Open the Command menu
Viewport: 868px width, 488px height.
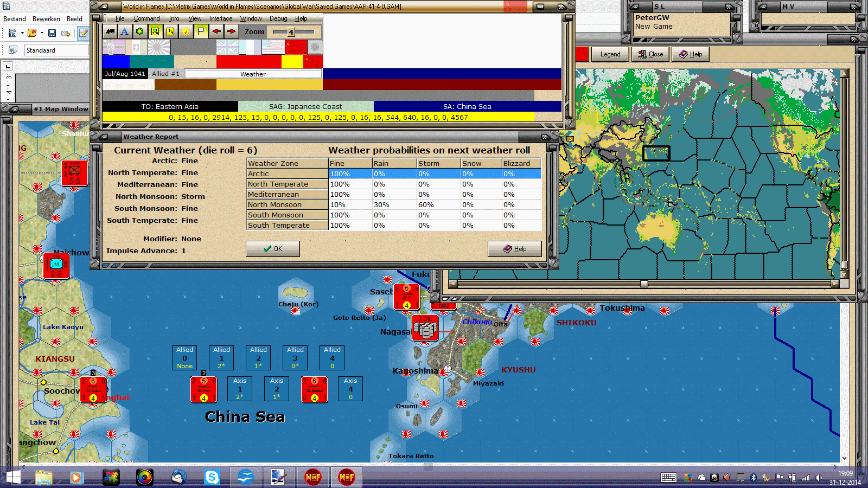click(147, 18)
